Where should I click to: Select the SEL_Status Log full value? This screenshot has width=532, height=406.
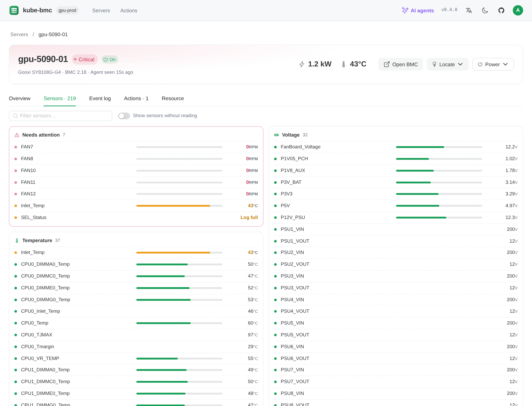click(249, 218)
